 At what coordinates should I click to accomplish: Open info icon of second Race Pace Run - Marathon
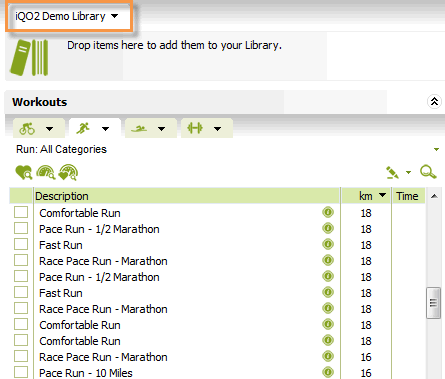tap(328, 308)
